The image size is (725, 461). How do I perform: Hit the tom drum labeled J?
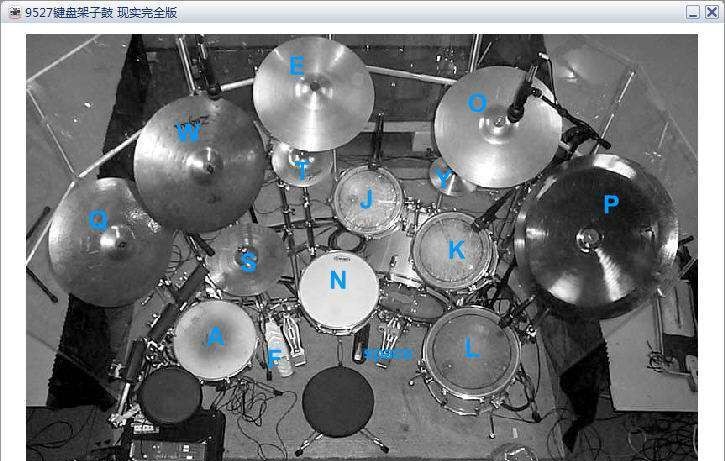pyautogui.click(x=369, y=201)
